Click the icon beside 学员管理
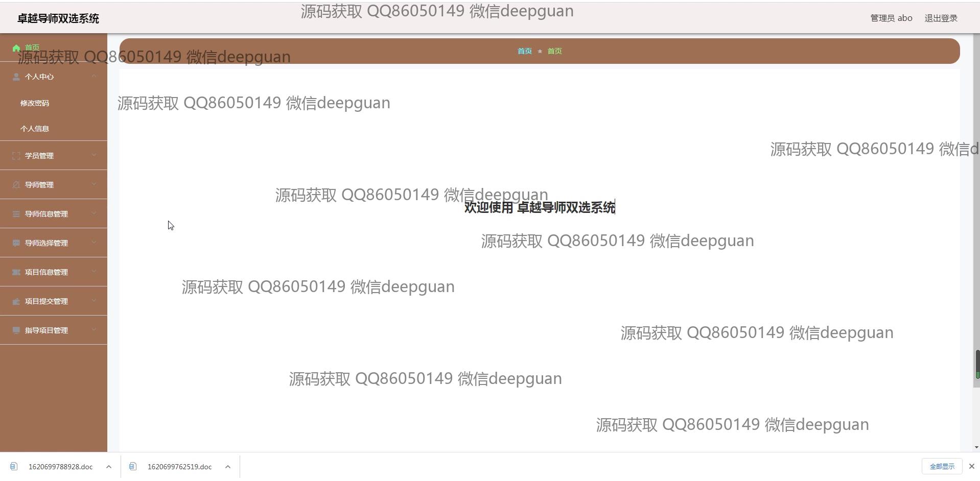This screenshot has width=980, height=481. 16,156
